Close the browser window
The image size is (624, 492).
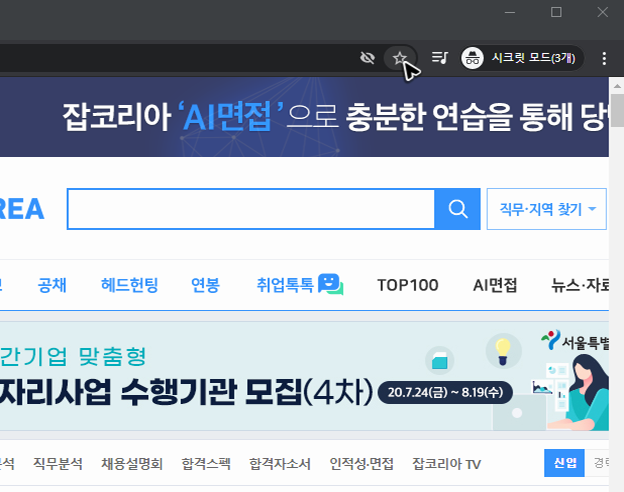pyautogui.click(x=603, y=12)
